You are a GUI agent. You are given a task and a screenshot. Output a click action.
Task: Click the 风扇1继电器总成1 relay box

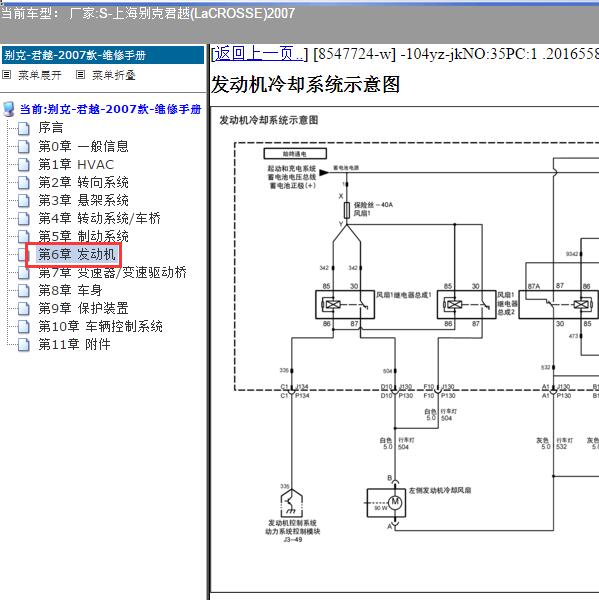click(344, 305)
